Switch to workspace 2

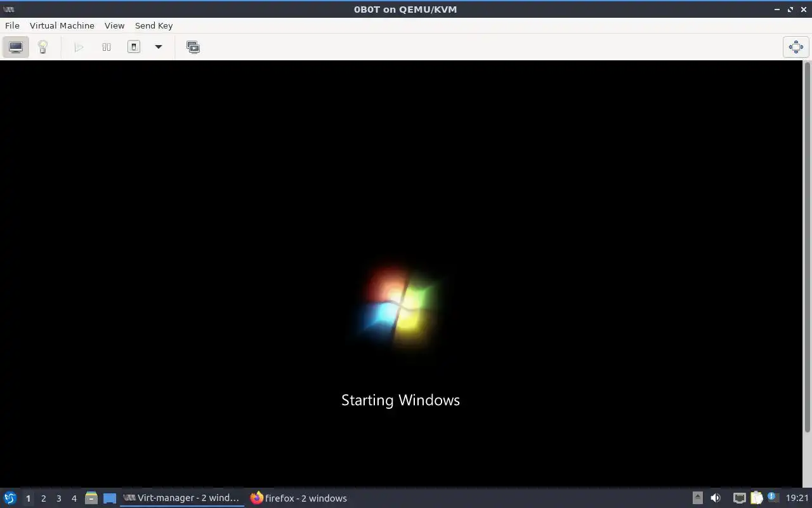pos(43,498)
